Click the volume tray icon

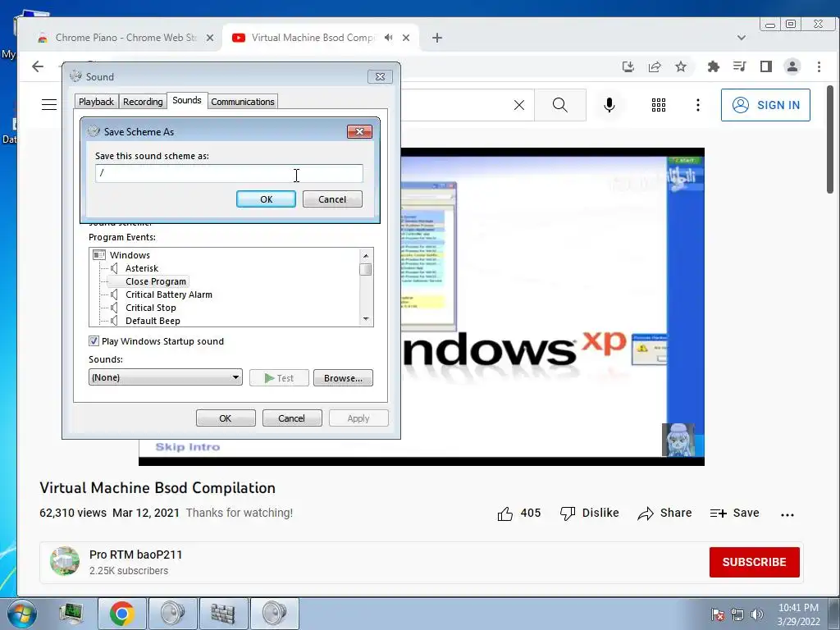(757, 614)
